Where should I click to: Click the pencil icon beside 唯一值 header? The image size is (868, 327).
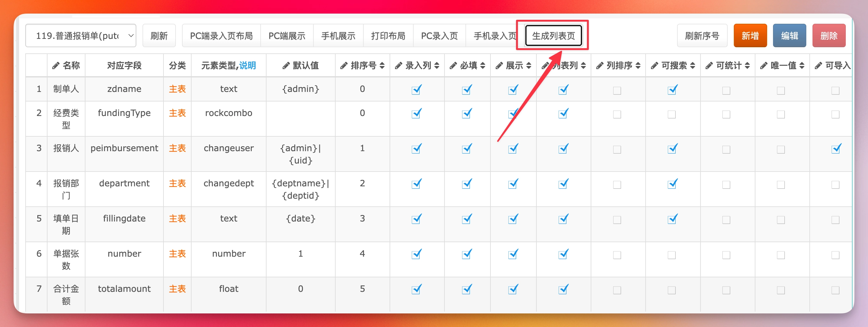coord(763,66)
